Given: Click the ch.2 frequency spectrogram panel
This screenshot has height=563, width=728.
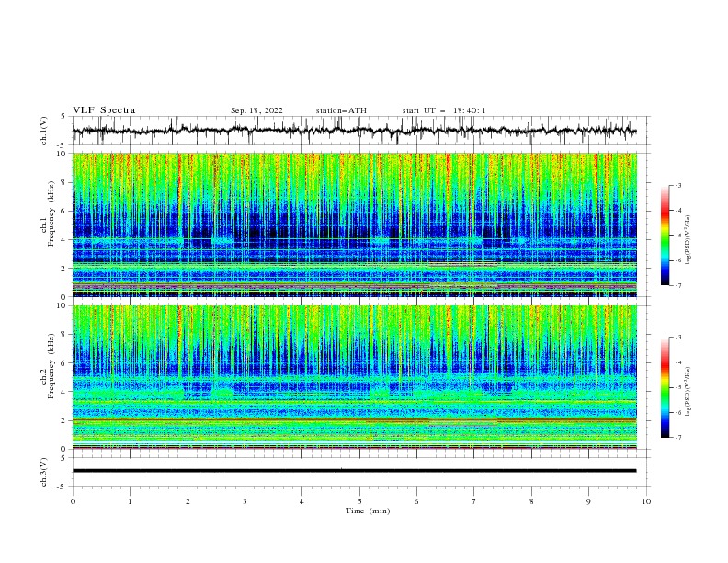Looking at the screenshot, I should 354,377.
